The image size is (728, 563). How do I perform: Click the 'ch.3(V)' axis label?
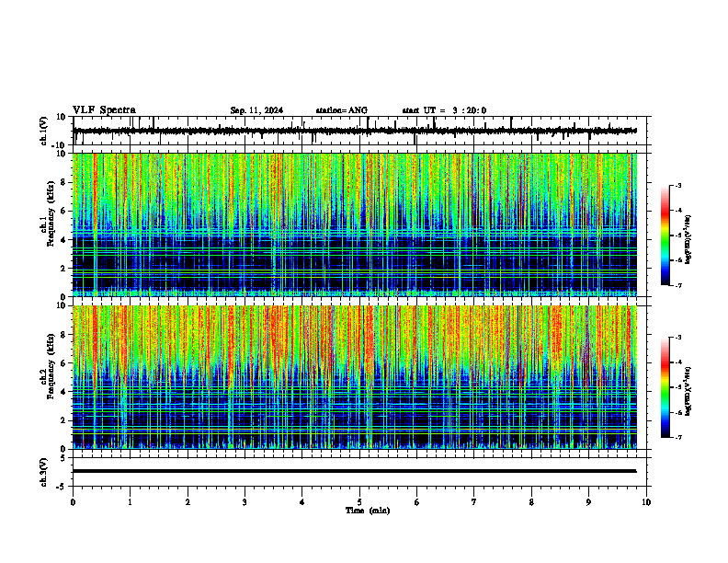[44, 472]
